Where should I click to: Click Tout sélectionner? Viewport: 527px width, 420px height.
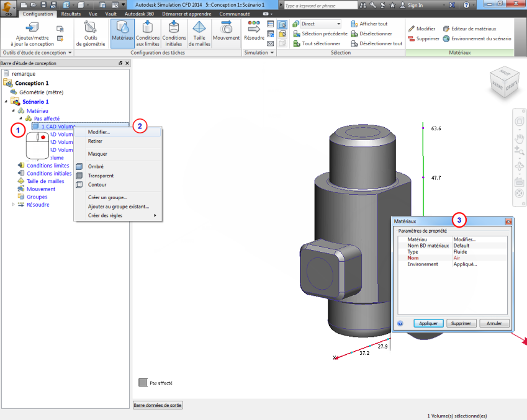317,43
